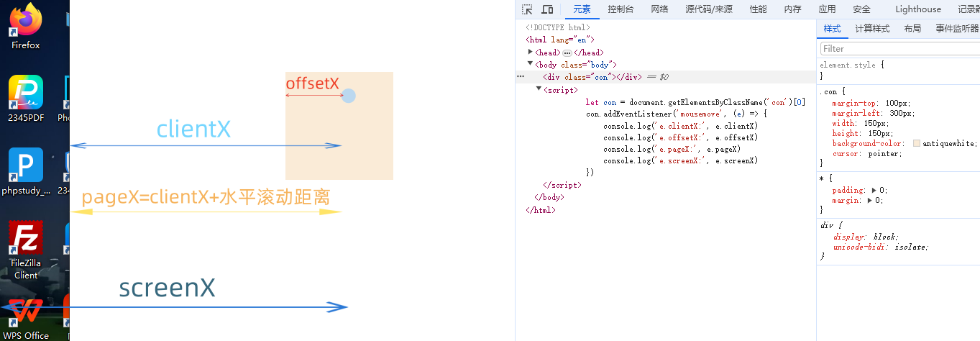Switch to the 性能 tab
The width and height of the screenshot is (980, 341).
pyautogui.click(x=758, y=9)
